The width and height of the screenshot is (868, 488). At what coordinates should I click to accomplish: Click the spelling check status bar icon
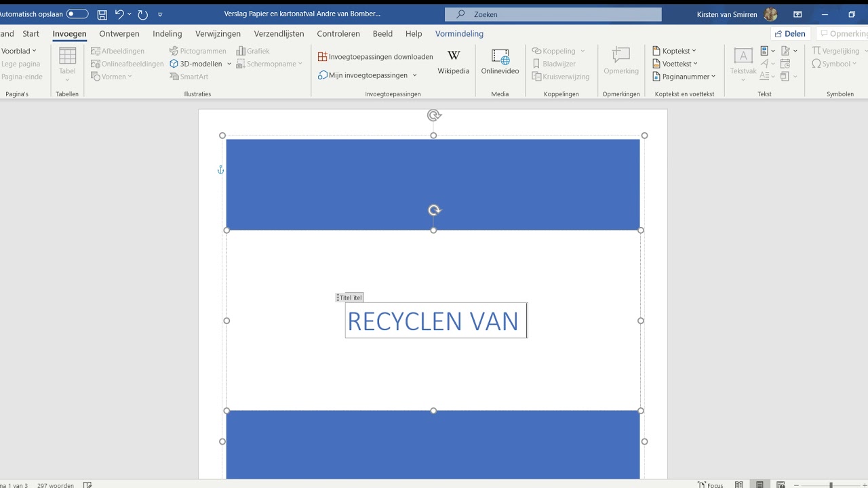click(87, 485)
